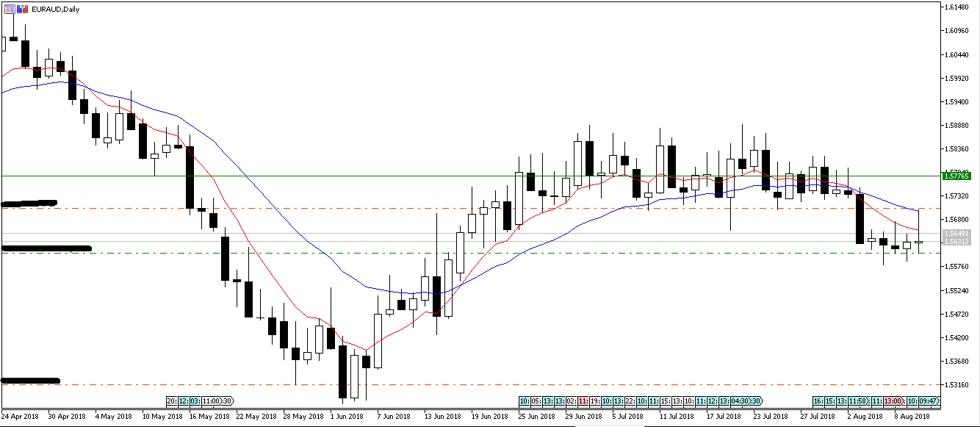Select the grey 1.56313 price tag
The width and height of the screenshot is (980, 427).
tap(956, 242)
